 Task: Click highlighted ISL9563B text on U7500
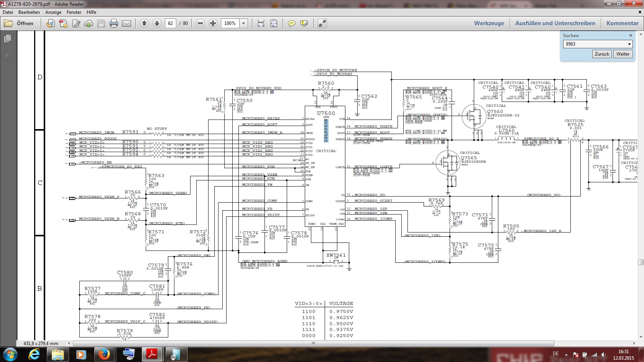(x=326, y=131)
